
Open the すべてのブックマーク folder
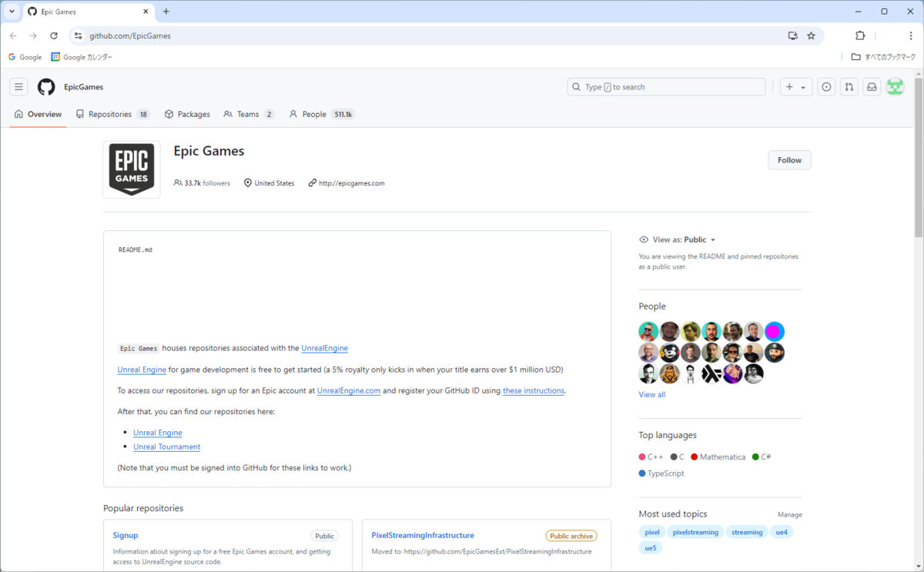point(883,57)
